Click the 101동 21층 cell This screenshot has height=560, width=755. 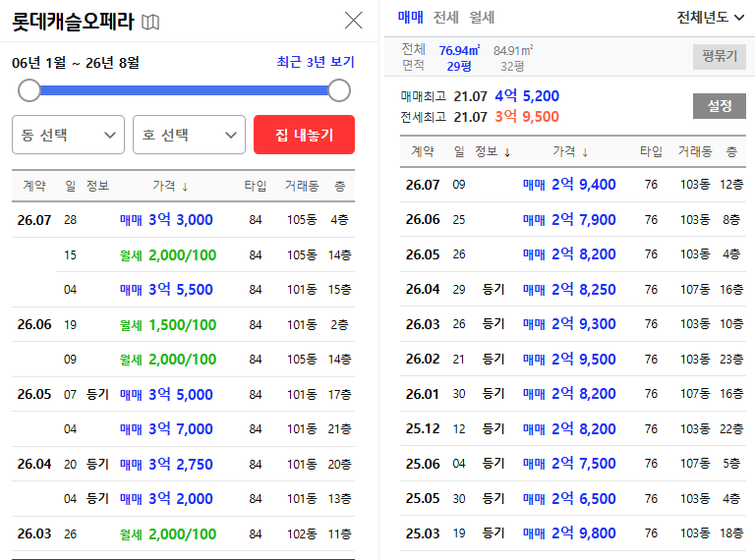coord(319,429)
